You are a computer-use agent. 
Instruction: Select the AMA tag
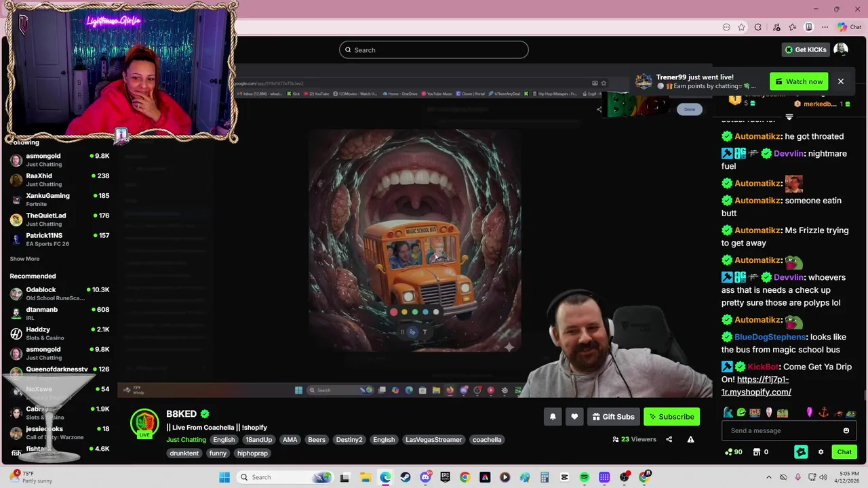(290, 440)
